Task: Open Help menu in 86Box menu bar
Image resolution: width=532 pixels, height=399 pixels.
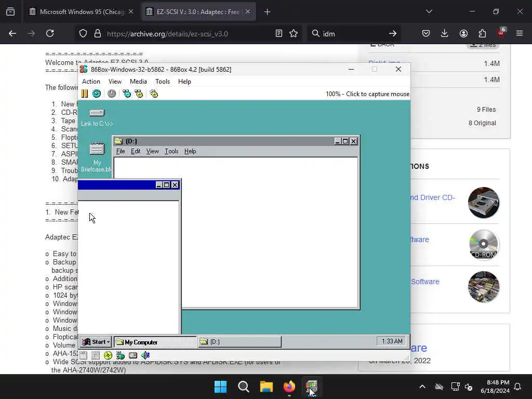Action: (x=184, y=82)
